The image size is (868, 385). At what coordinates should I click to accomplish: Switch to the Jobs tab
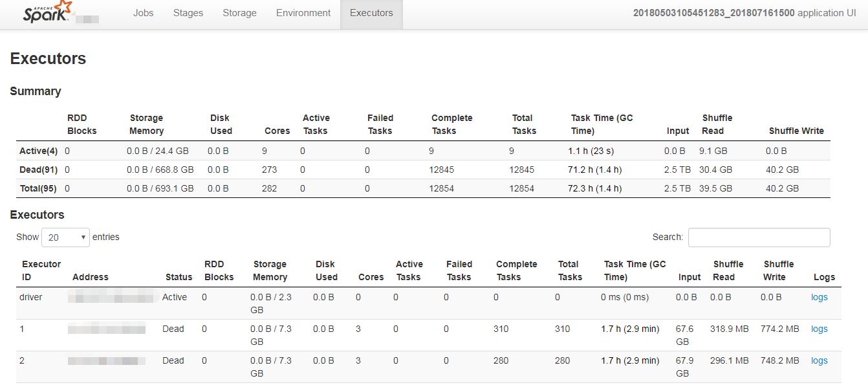click(x=143, y=12)
